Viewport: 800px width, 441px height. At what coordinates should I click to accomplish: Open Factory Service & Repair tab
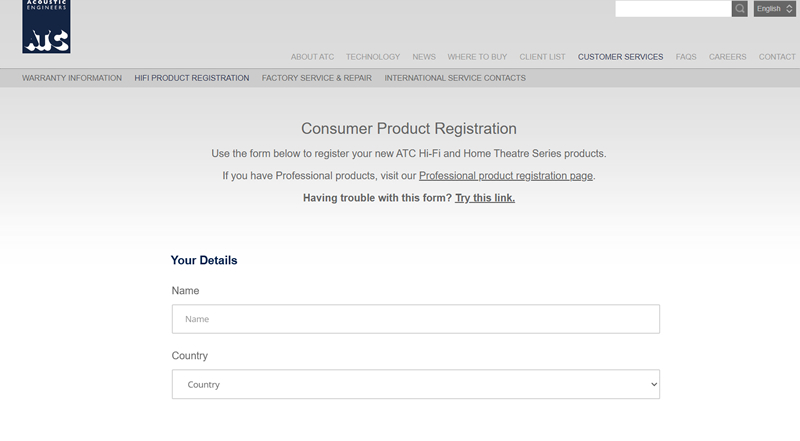(317, 78)
